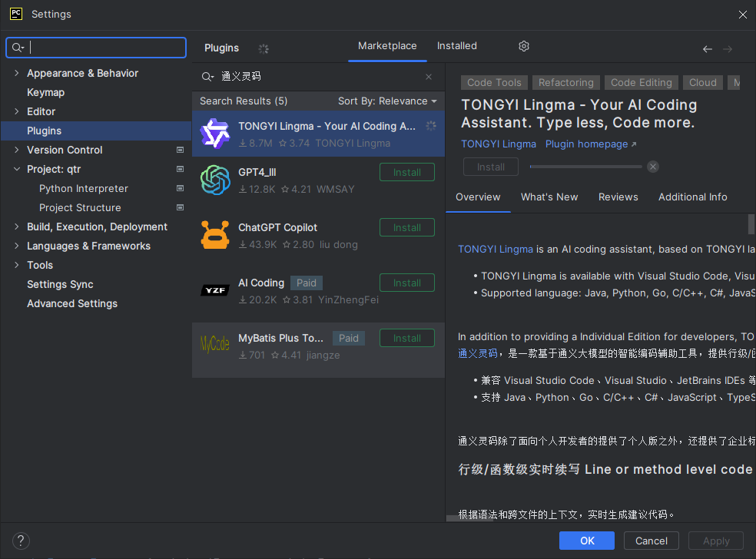The width and height of the screenshot is (756, 559).
Task: Select Advanced Settings item
Action: tap(72, 303)
